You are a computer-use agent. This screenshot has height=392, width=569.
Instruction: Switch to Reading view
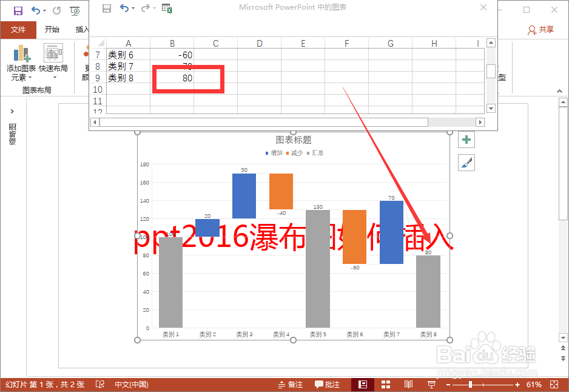point(408,384)
